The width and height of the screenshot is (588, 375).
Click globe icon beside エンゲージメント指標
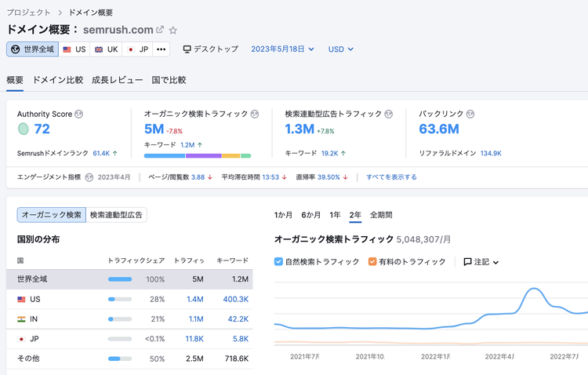pos(89,177)
